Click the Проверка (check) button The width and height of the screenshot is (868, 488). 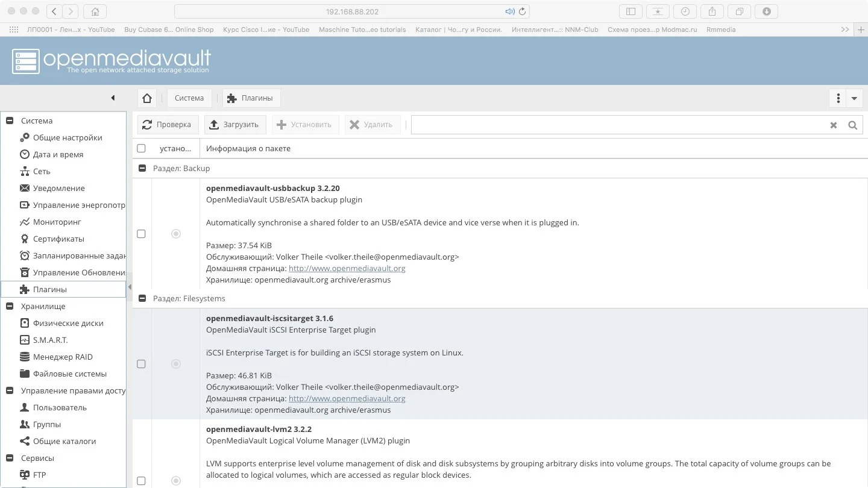[x=167, y=125]
